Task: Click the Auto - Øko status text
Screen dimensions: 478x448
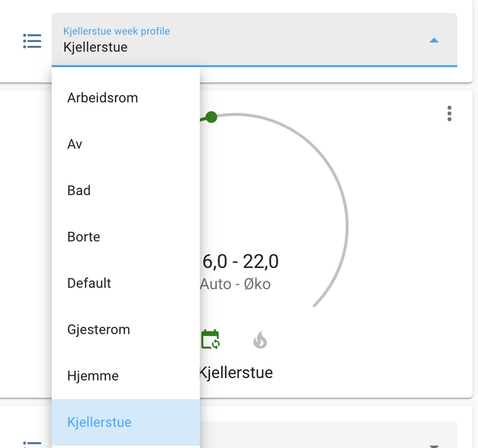Action: pyautogui.click(x=235, y=284)
